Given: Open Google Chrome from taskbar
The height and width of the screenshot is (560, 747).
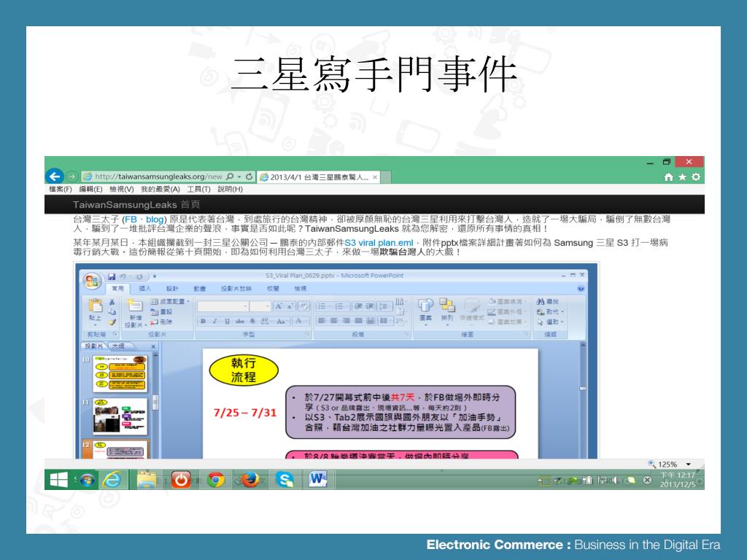Looking at the screenshot, I should [x=216, y=480].
